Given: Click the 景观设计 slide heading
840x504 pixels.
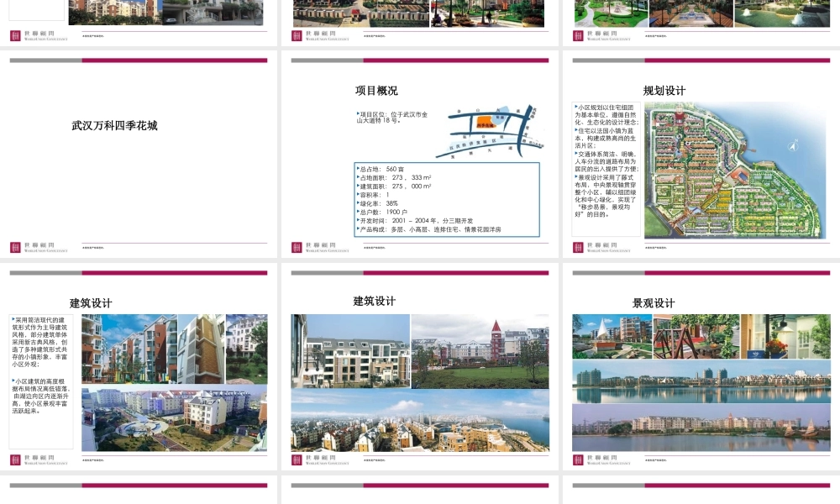Looking at the screenshot, I should [x=654, y=303].
